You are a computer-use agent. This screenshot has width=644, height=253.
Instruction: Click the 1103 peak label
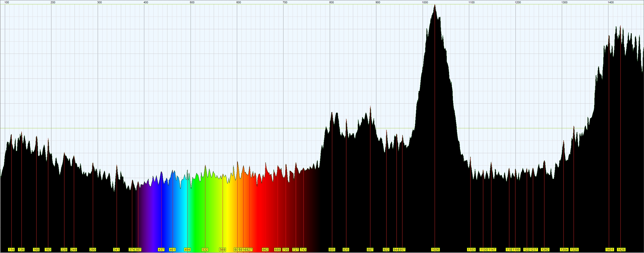(x=471, y=250)
